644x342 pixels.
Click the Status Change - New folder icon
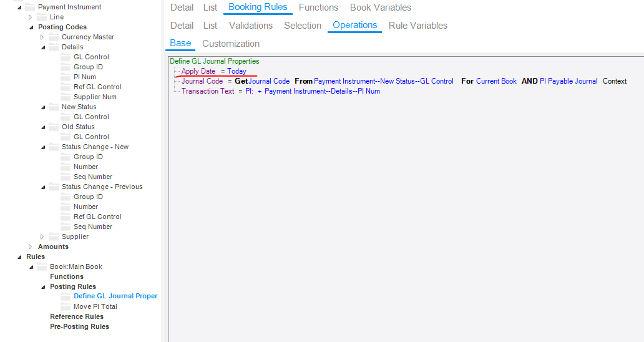pyautogui.click(x=54, y=147)
